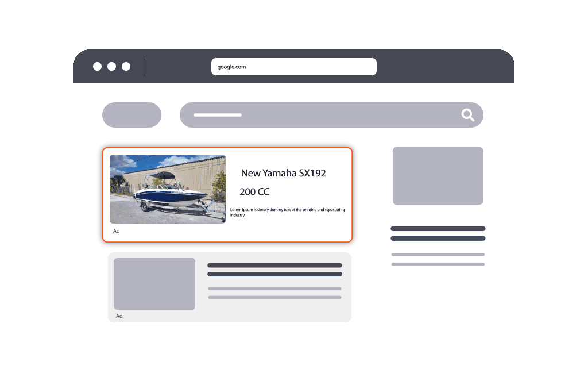Click the sidebar's dark heading lines
The width and height of the screenshot is (588, 392).
tap(438, 233)
